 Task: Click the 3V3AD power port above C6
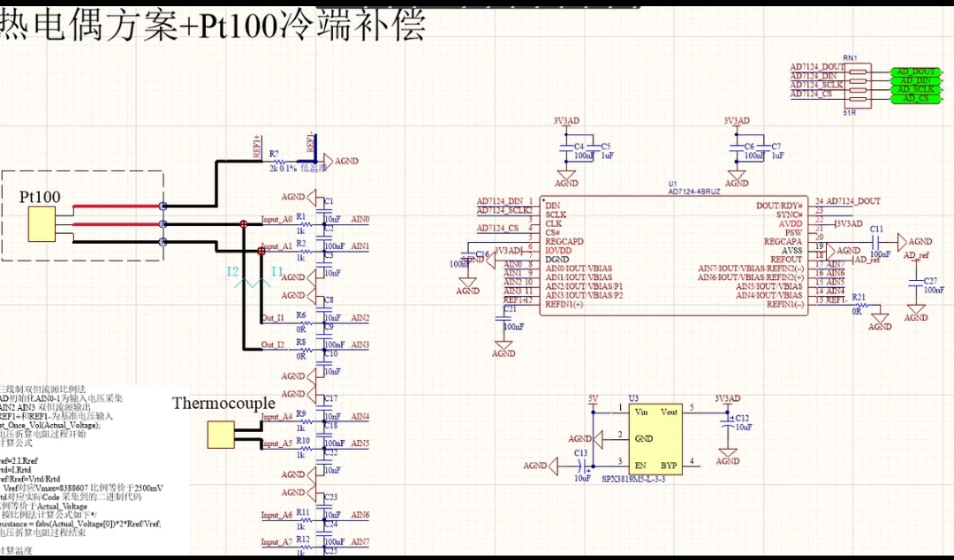coord(736,123)
